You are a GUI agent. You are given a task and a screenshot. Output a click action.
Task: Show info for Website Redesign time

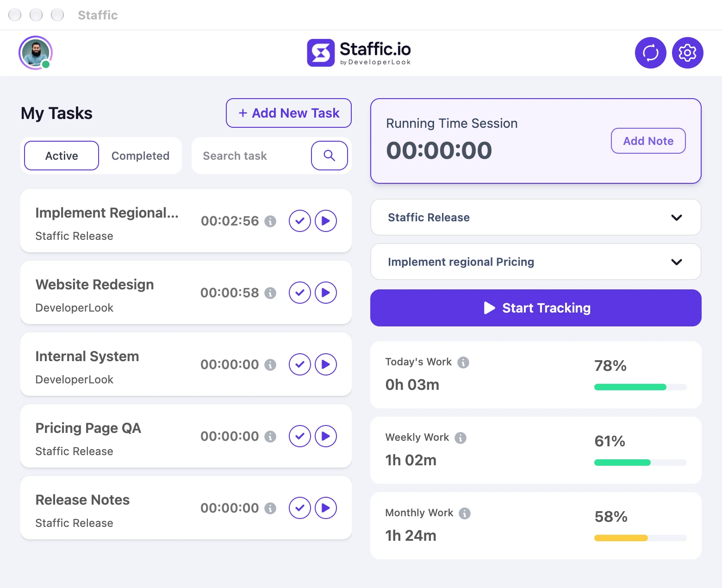(270, 293)
